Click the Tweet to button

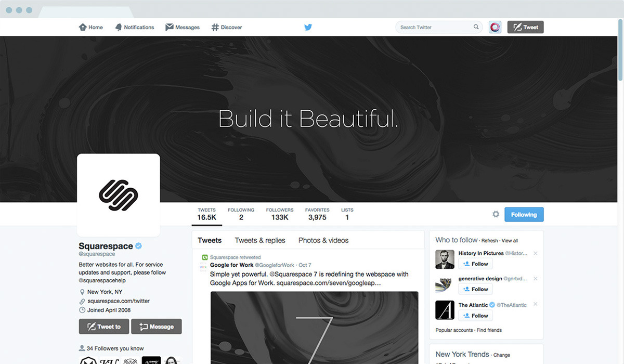(104, 327)
